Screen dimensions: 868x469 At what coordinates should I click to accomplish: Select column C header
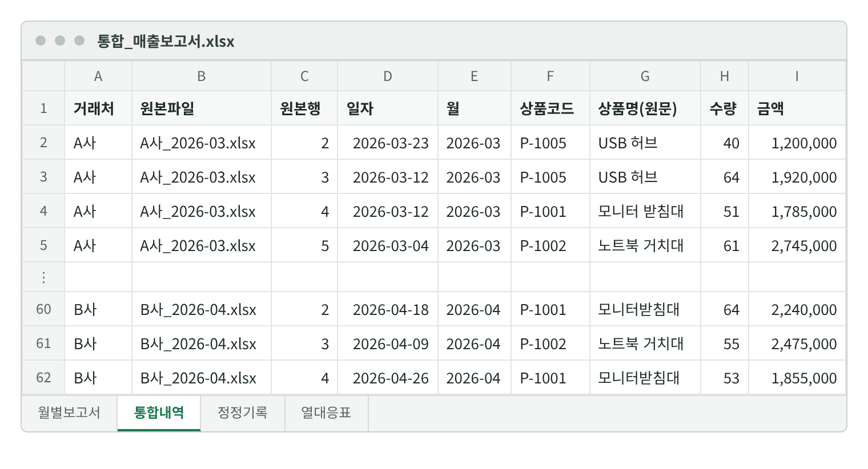pyautogui.click(x=304, y=76)
